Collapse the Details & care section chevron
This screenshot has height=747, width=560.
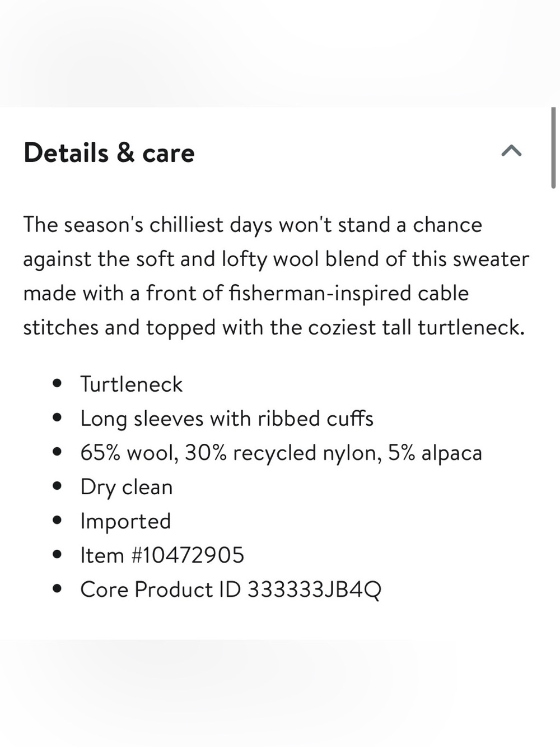coord(511,151)
